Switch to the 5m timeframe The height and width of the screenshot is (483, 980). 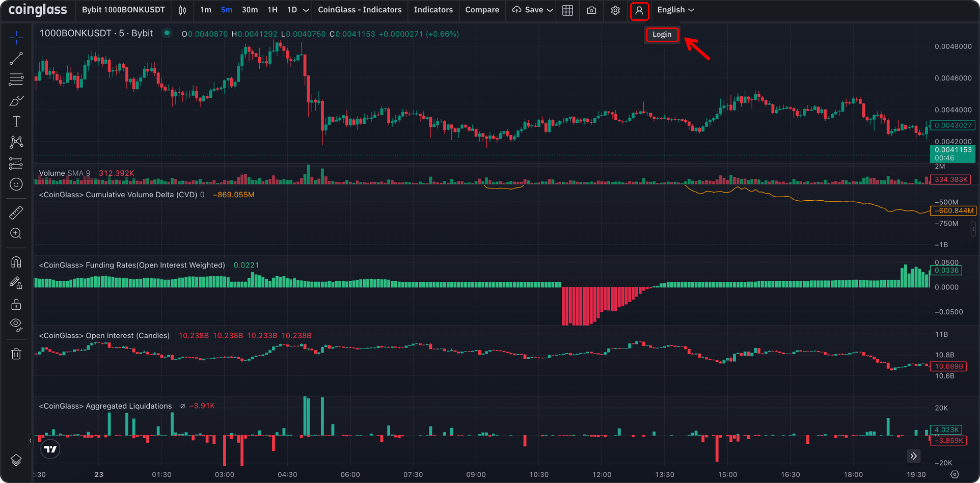pyautogui.click(x=227, y=10)
